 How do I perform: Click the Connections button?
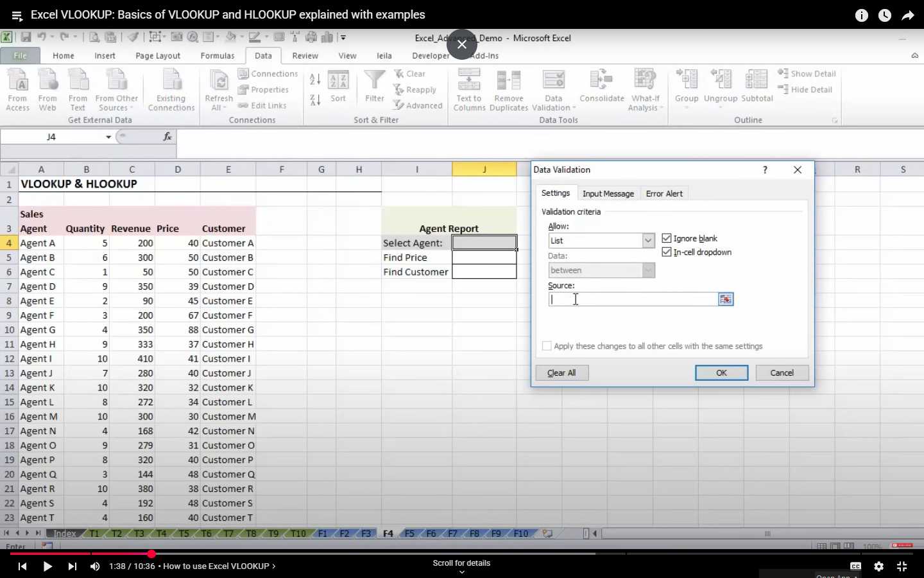(268, 74)
